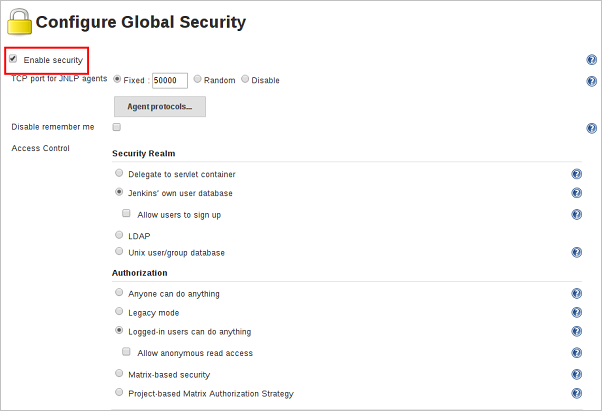Click the fixed port number field
The image size is (602, 411).
[170, 81]
